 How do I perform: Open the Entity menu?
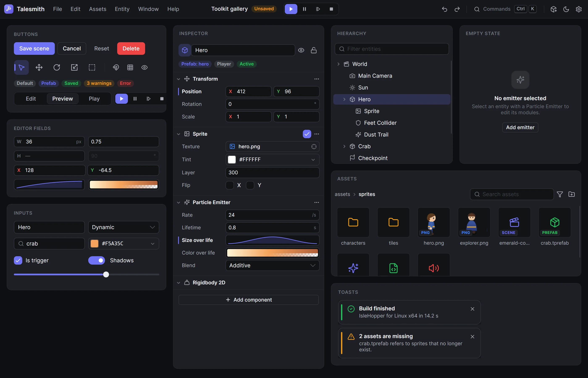point(122,9)
